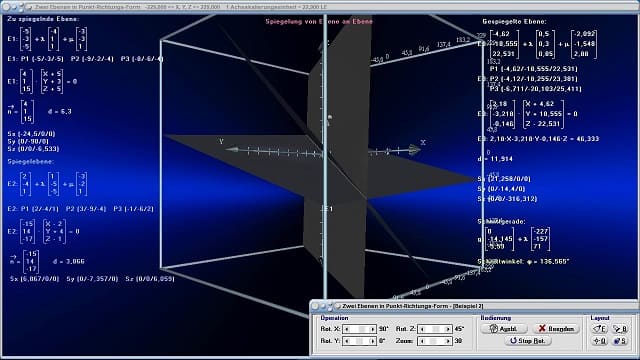Click the angle value 136,565°

pos(554,262)
